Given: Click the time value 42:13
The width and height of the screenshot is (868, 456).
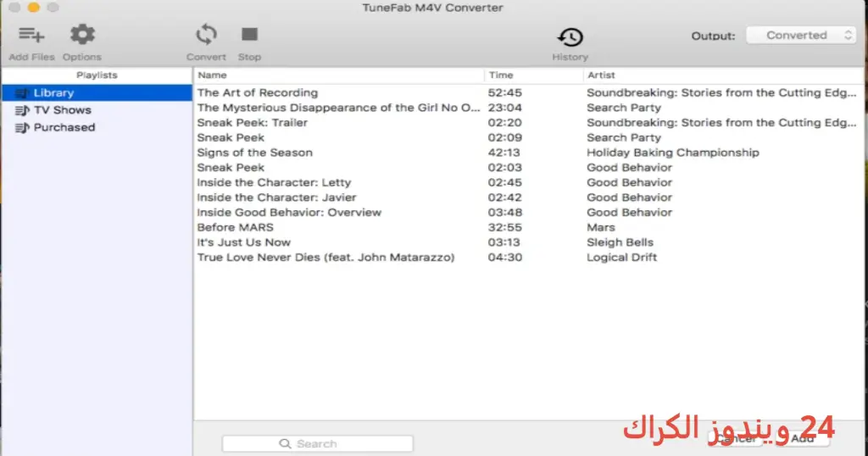Looking at the screenshot, I should tap(505, 153).
